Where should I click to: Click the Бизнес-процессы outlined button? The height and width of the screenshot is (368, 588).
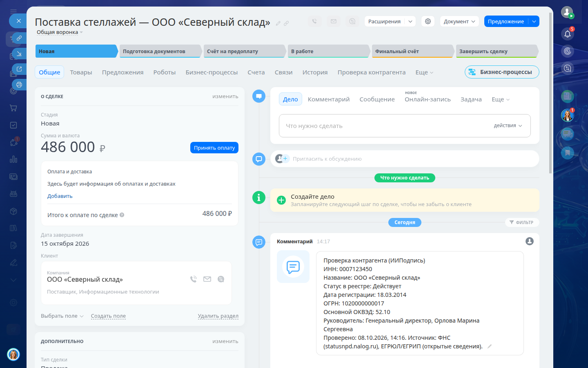[502, 72]
